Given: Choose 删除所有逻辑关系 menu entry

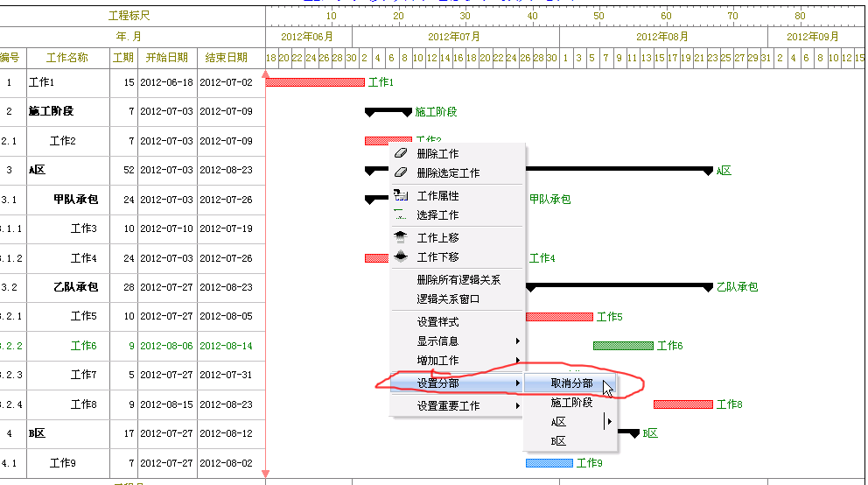Looking at the screenshot, I should [x=458, y=279].
